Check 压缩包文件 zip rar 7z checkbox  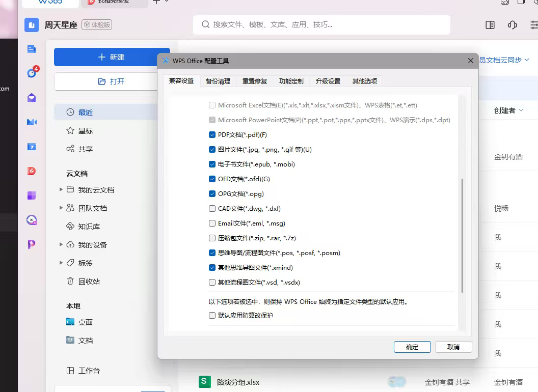coord(212,238)
